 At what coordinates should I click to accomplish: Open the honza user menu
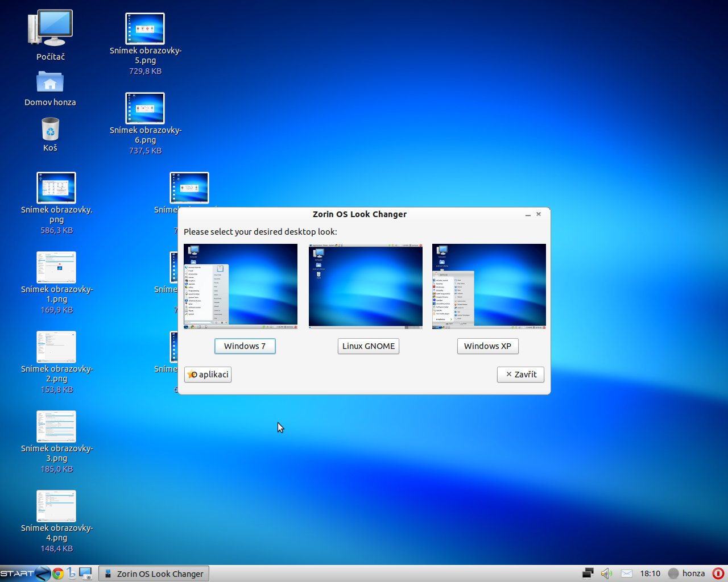(x=686, y=573)
